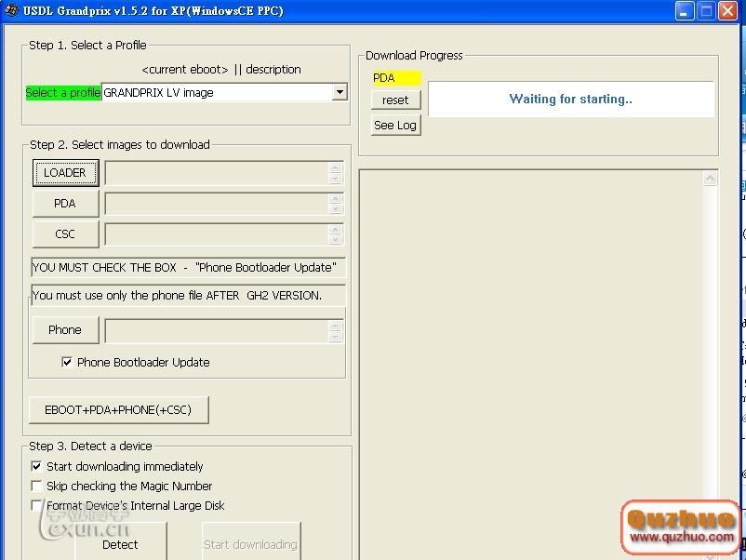Toggle Phone Bootloader Update checkbox
Screen dimensions: 746x560
(x=67, y=362)
